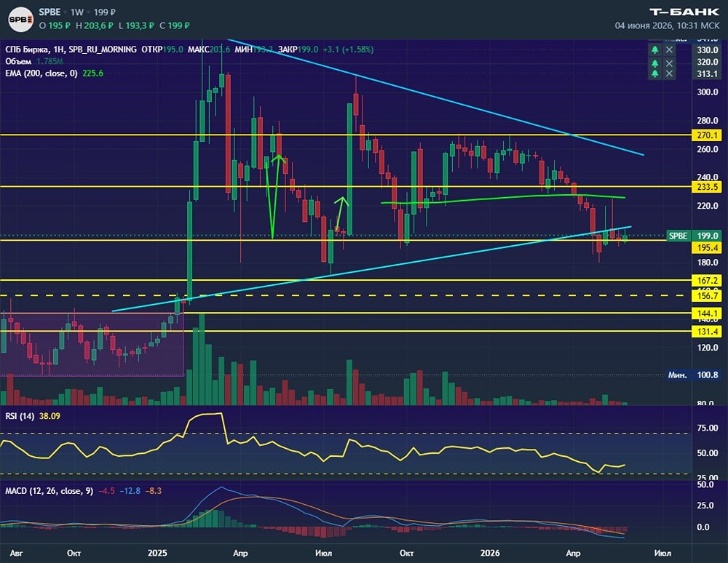Click the header high value H 203,6 ₽

(94, 25)
